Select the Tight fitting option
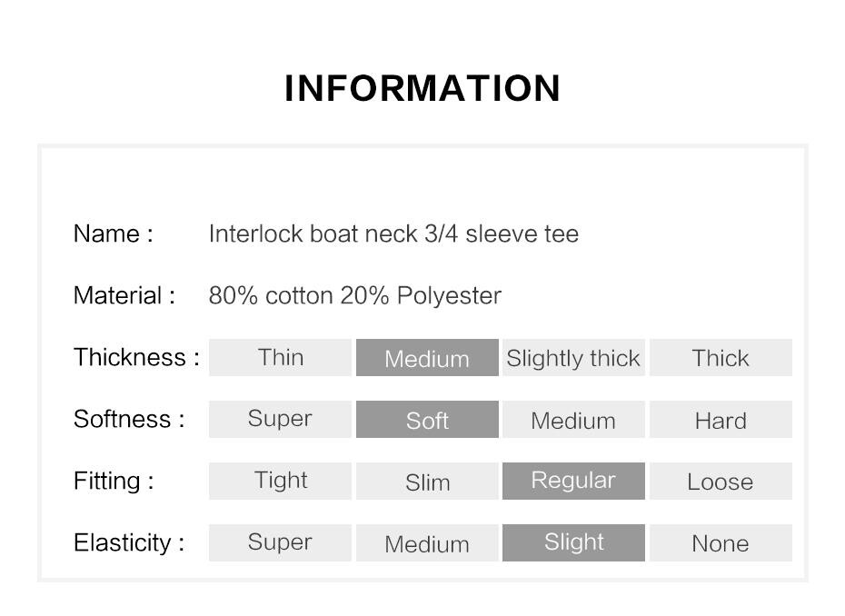845x616 pixels. point(280,481)
